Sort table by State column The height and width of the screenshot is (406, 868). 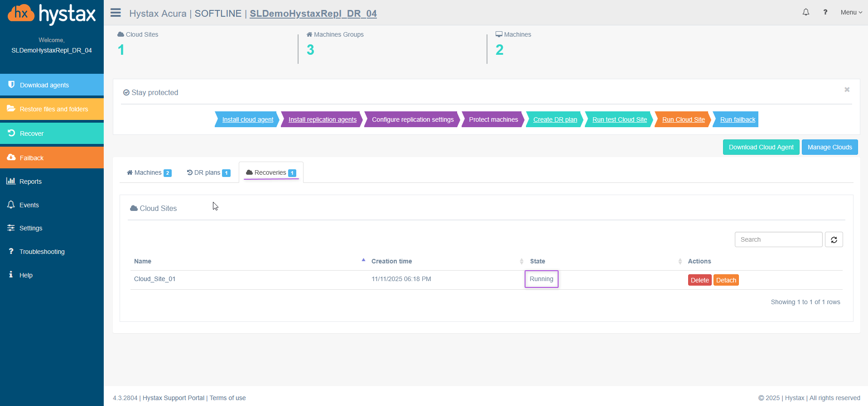pyautogui.click(x=537, y=261)
